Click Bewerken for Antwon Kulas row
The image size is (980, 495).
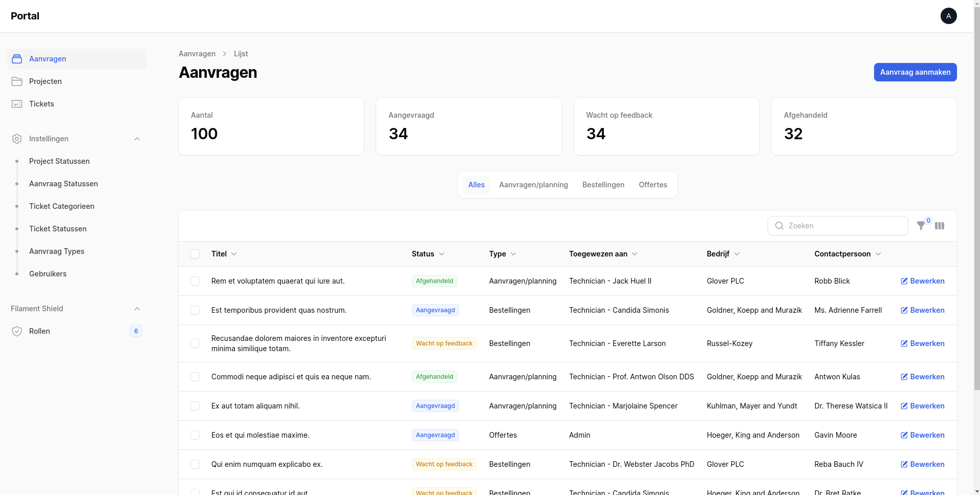pos(923,377)
